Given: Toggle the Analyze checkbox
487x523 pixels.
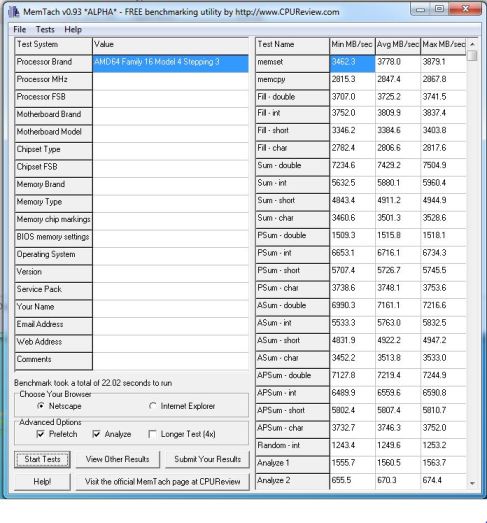Looking at the screenshot, I should [x=96, y=434].
